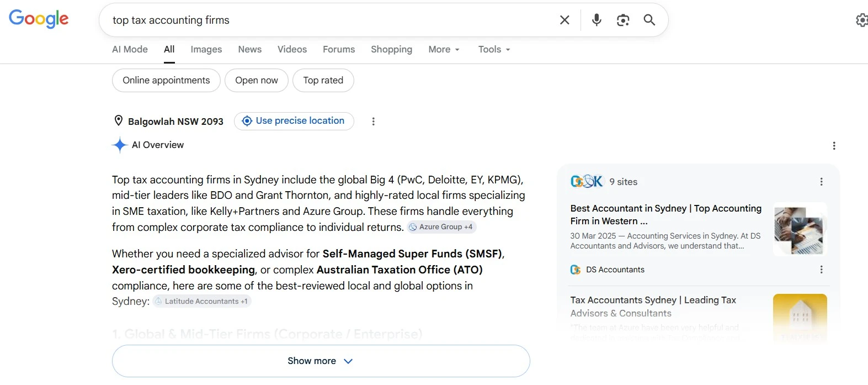Expand the Tools dropdown
Image resolution: width=868 pixels, height=385 pixels.
(x=494, y=49)
